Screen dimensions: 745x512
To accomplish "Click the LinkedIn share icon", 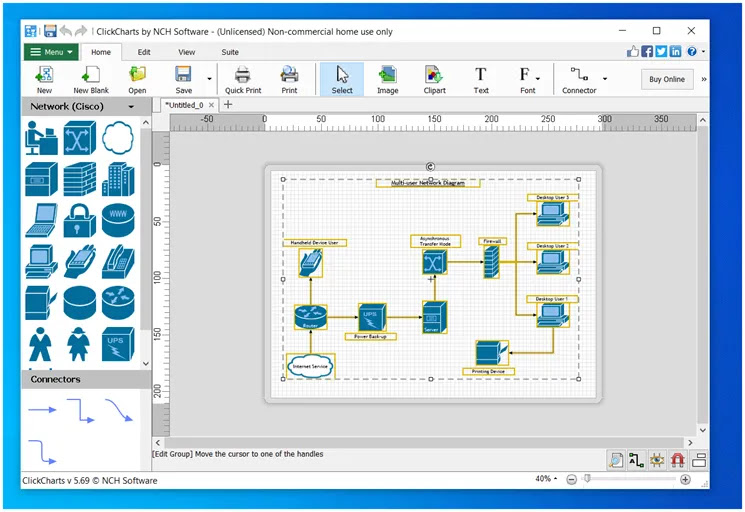I will coord(675,51).
